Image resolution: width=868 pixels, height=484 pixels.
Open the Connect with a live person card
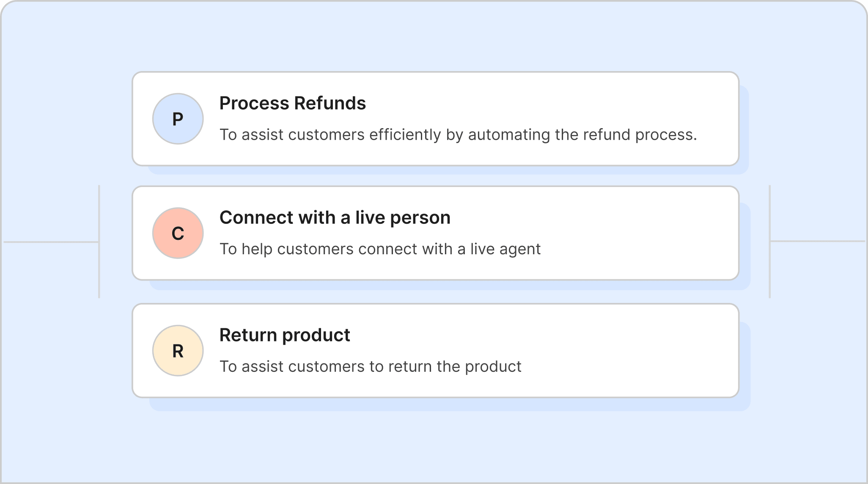point(436,233)
